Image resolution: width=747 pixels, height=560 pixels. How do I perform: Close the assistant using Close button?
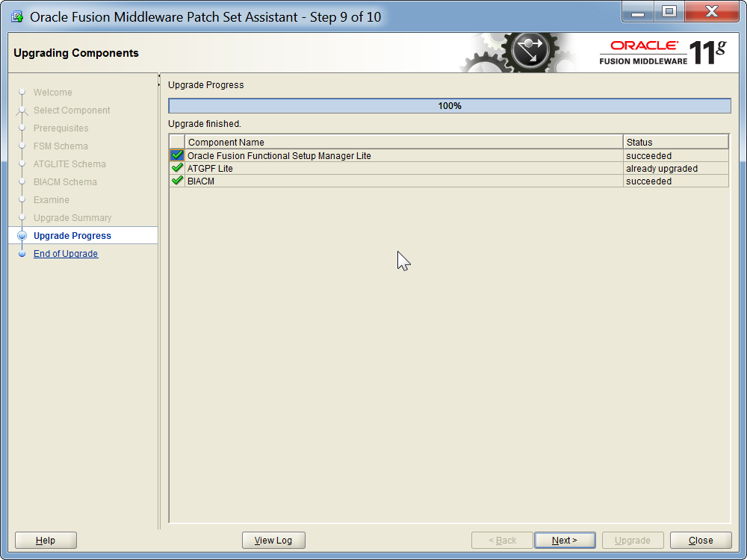point(701,541)
